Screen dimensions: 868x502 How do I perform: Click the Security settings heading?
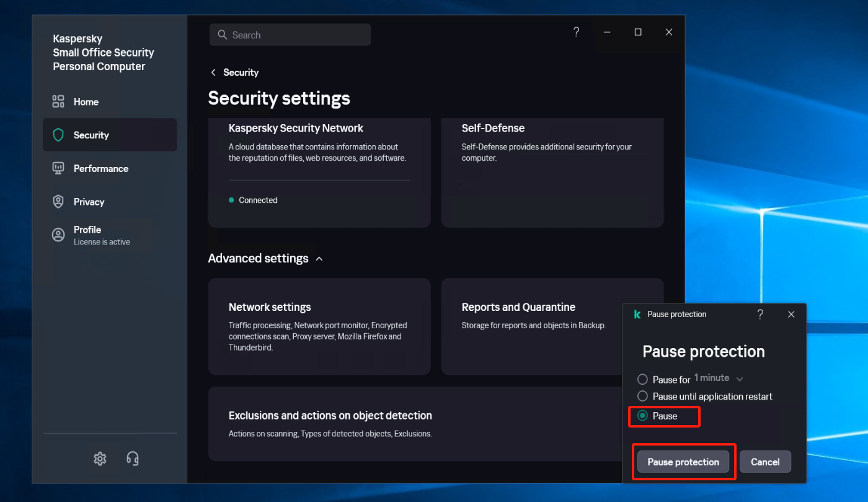(x=279, y=98)
